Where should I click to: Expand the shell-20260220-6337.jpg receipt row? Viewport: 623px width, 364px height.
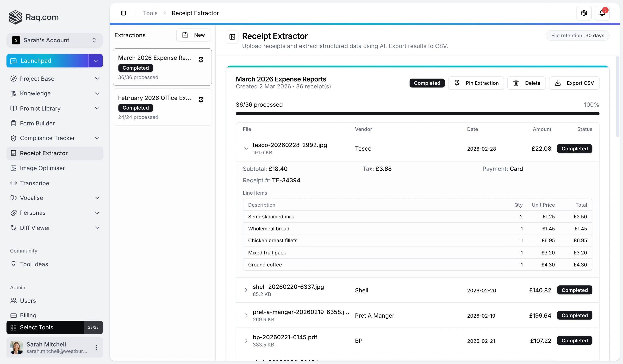246,290
